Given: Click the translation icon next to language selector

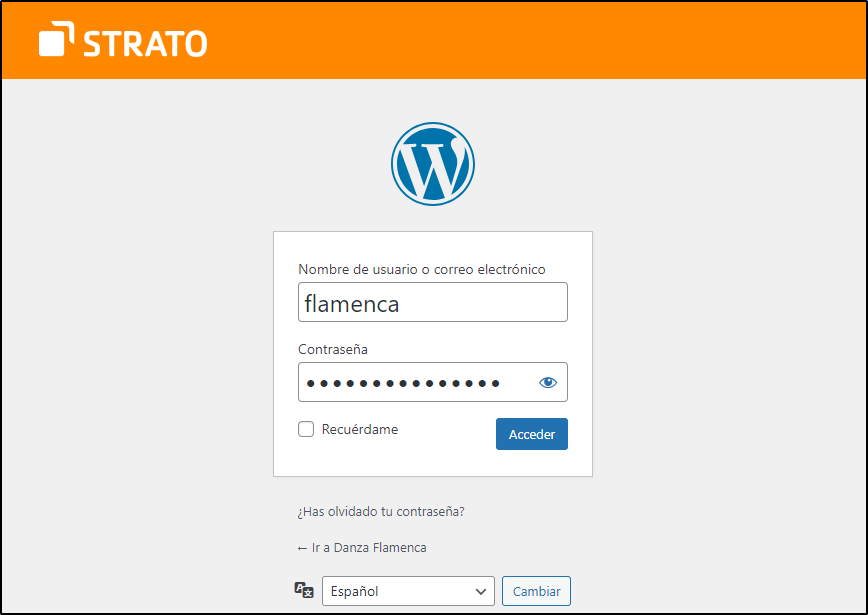Looking at the screenshot, I should (303, 590).
